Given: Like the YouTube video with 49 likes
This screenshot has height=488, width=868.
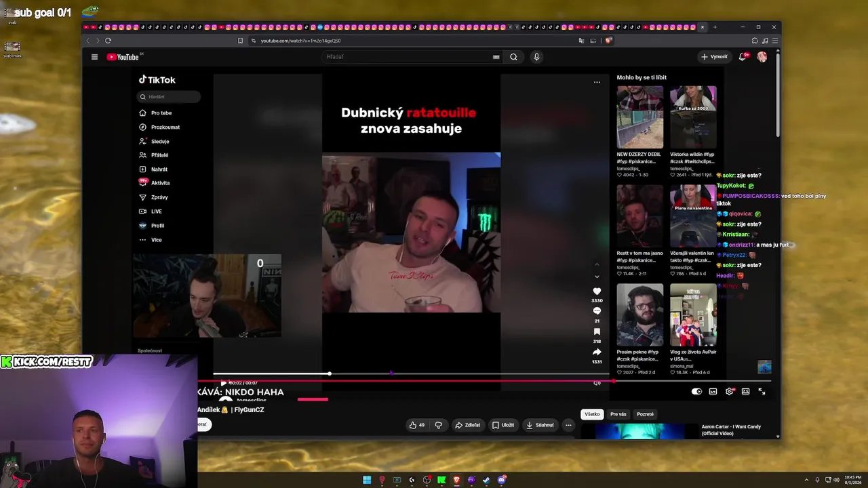Looking at the screenshot, I should (416, 425).
